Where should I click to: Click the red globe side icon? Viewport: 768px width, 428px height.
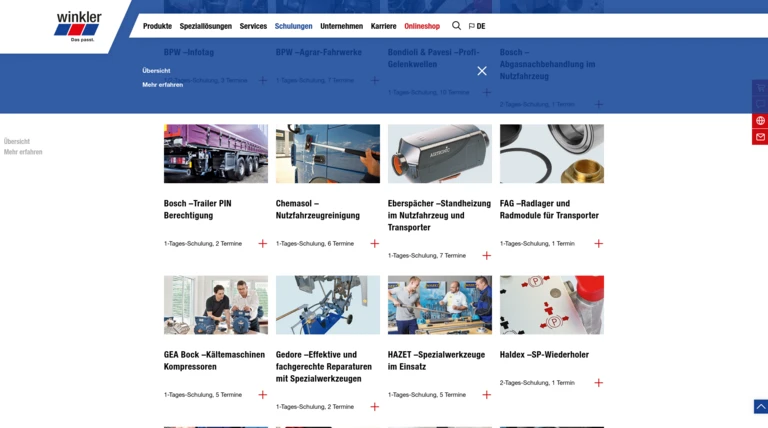(760, 120)
